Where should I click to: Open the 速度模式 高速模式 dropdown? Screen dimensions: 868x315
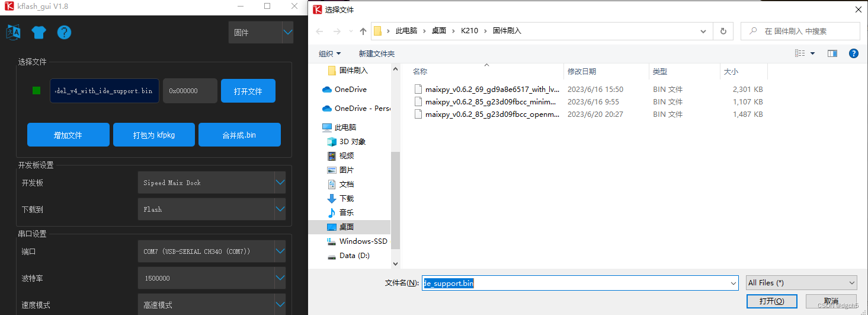[x=212, y=304]
